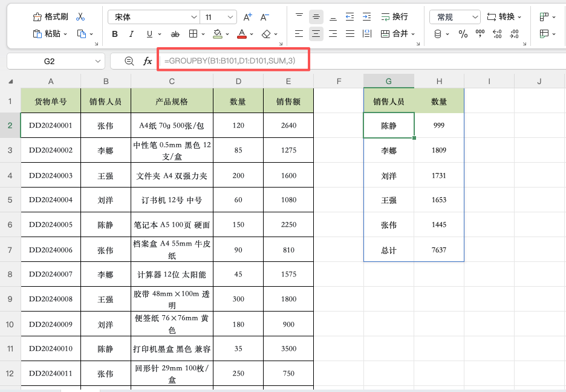Open number format dialog launcher
This screenshot has height=392, width=566.
tap(524, 44)
